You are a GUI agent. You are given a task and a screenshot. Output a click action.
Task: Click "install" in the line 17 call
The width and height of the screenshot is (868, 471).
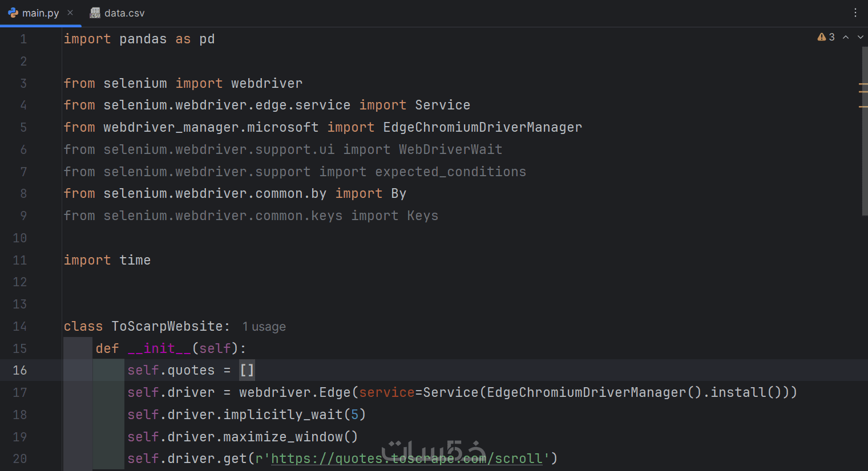click(738, 392)
